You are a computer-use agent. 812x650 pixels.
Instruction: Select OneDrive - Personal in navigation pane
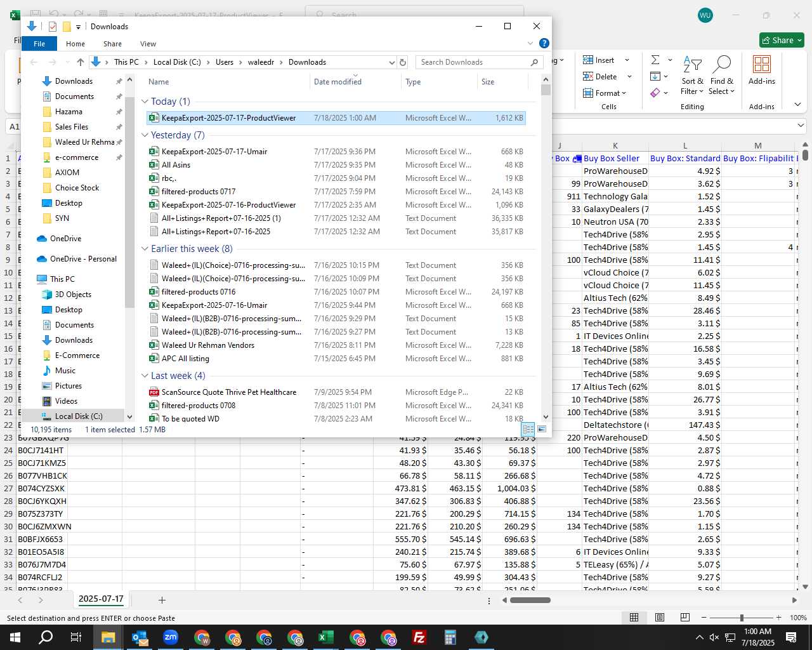click(x=83, y=259)
